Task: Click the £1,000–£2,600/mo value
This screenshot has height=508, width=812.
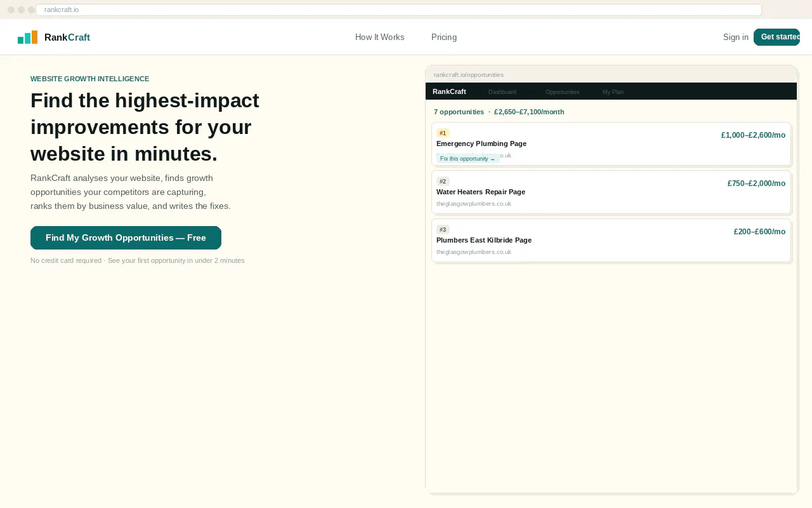Action: point(753,135)
